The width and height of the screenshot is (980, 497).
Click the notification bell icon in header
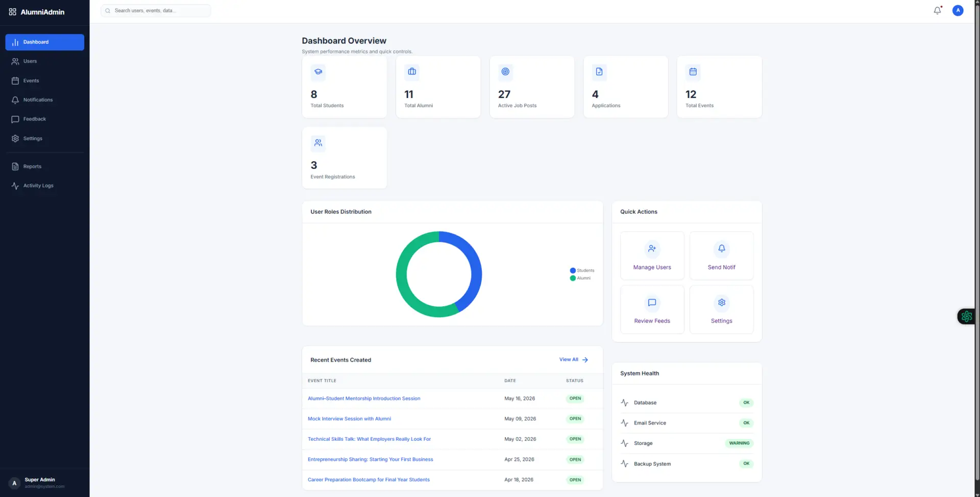coord(937,11)
